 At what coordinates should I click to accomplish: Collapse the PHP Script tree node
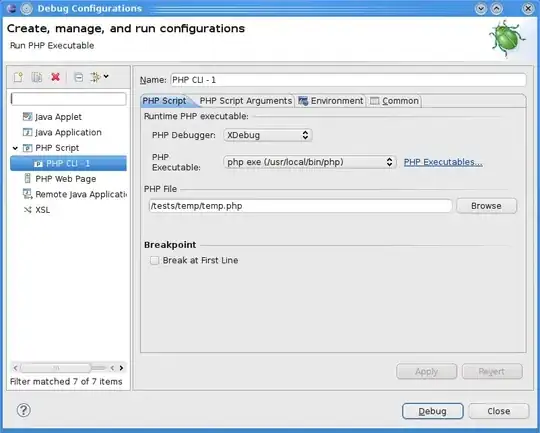click(x=15, y=148)
